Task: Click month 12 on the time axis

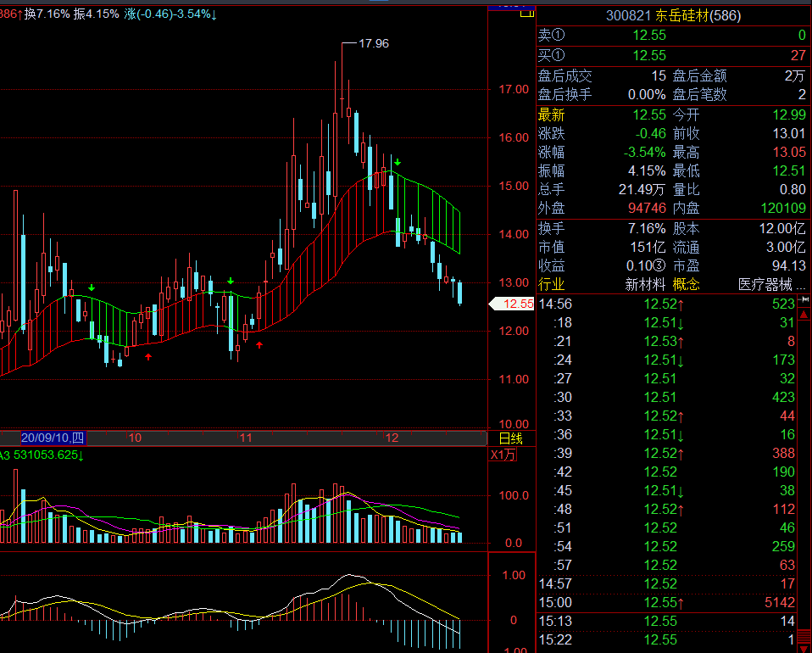Action: click(x=392, y=438)
